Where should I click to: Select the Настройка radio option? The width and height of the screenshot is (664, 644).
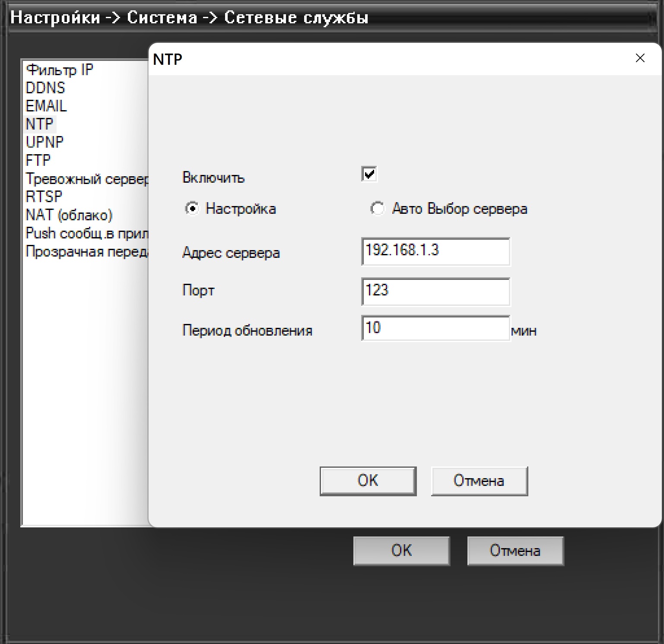tap(192, 209)
